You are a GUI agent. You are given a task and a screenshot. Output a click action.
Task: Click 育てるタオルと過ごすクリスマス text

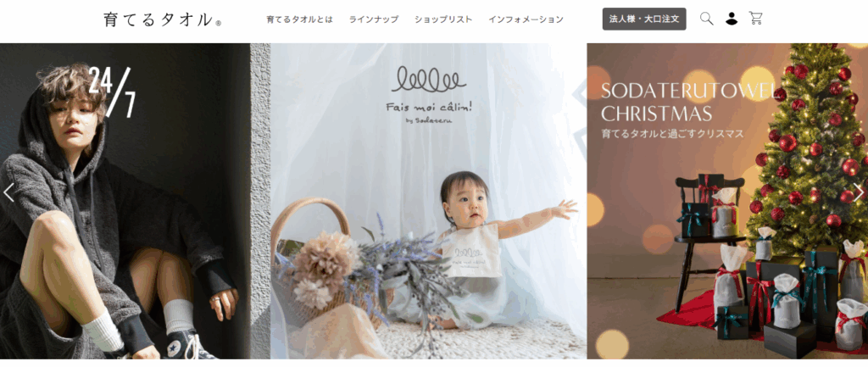point(672,134)
